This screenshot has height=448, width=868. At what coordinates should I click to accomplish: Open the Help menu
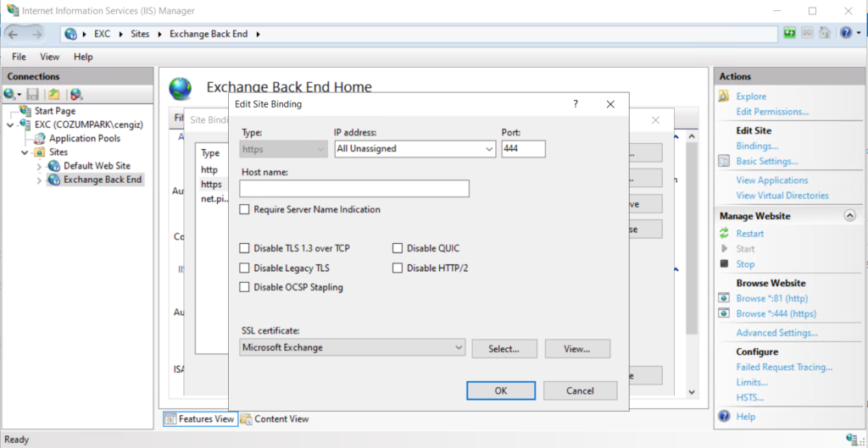click(83, 57)
